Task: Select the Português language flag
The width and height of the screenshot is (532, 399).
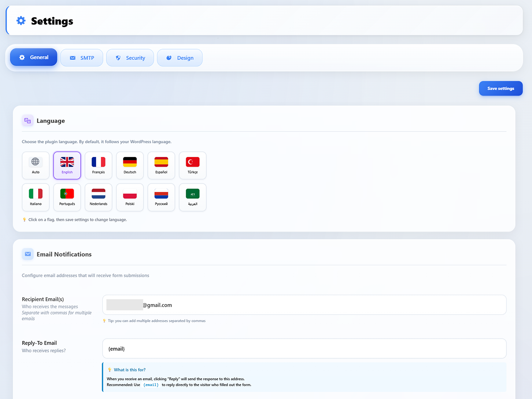Action: [x=67, y=197]
